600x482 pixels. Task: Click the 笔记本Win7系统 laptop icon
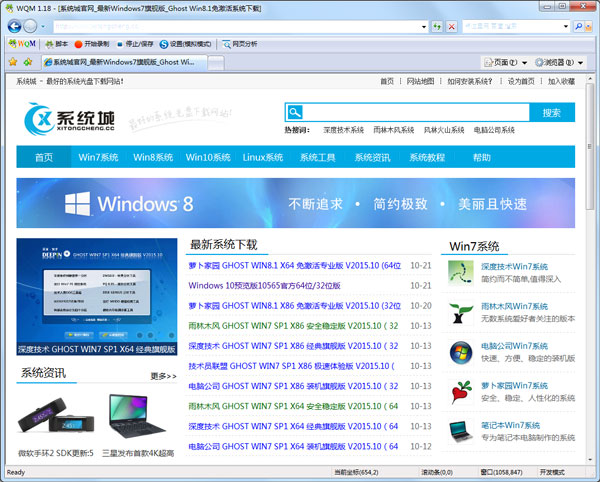click(x=460, y=432)
